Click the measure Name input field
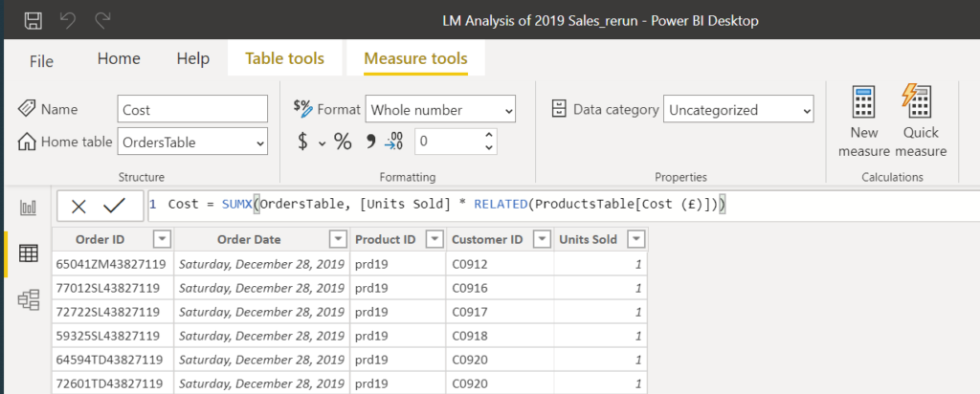This screenshot has width=980, height=394. (192, 110)
